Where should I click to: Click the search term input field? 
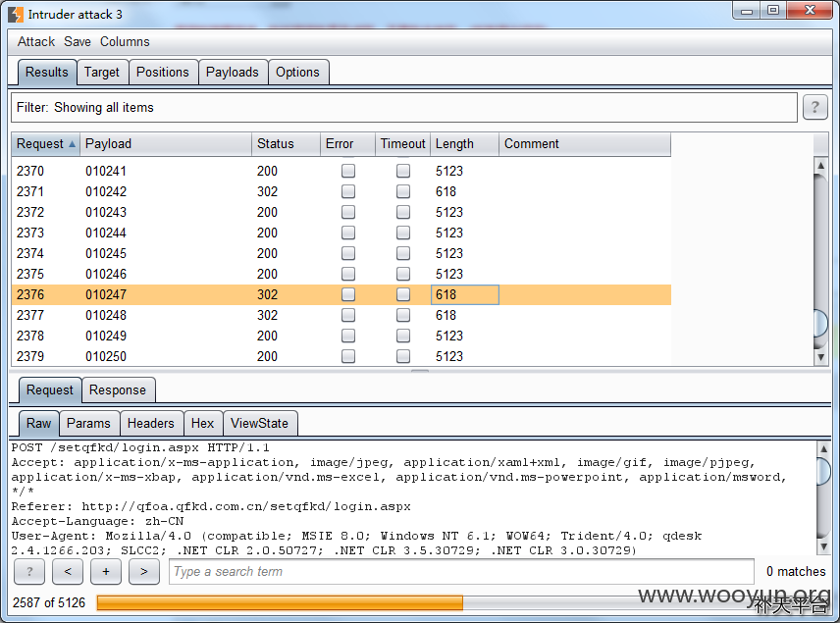click(461, 572)
